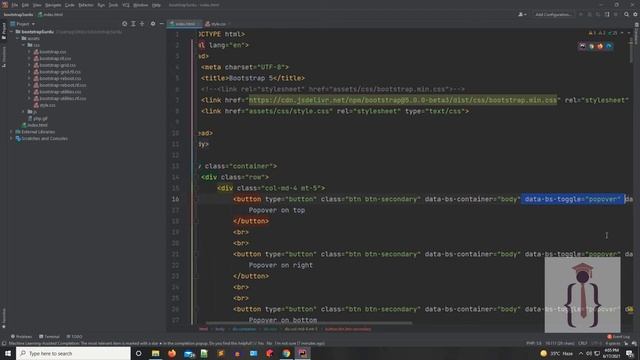
Task: Click the editor horizontal scrollbar
Action: coord(309,323)
